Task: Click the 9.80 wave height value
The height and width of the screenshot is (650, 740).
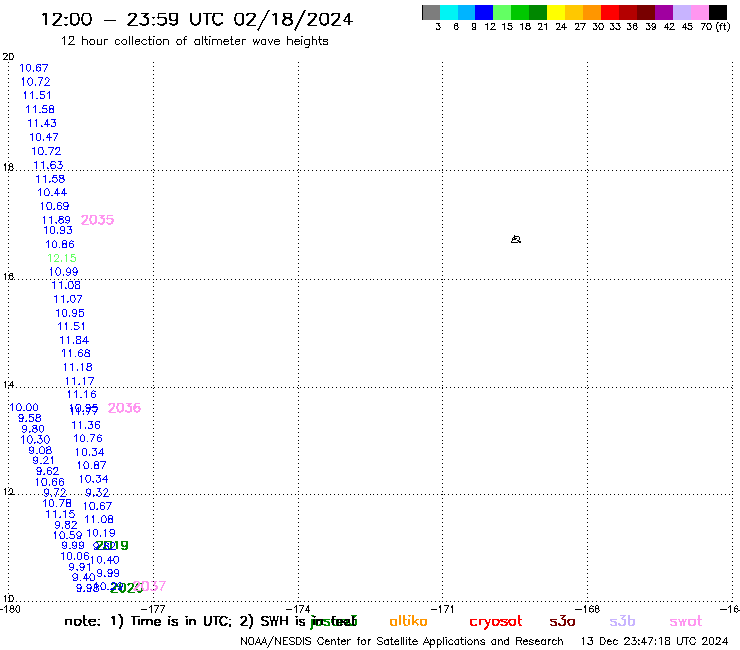Action: (33, 429)
